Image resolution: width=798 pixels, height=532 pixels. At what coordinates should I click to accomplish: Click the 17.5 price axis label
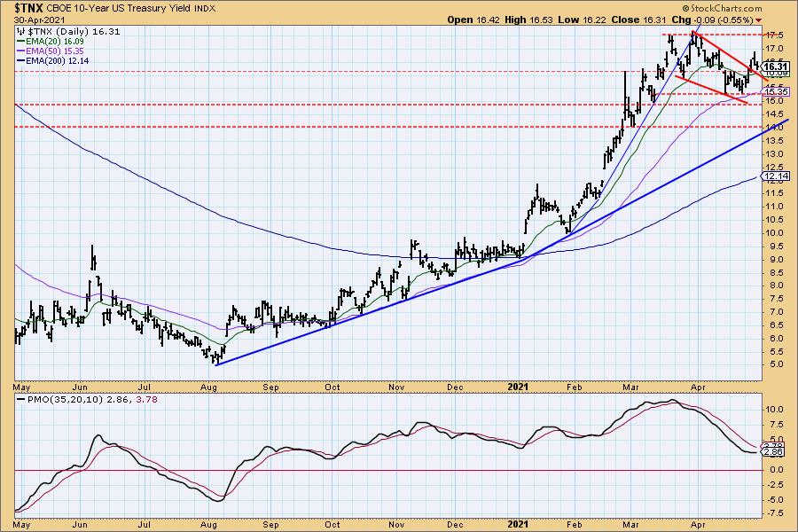(773, 35)
